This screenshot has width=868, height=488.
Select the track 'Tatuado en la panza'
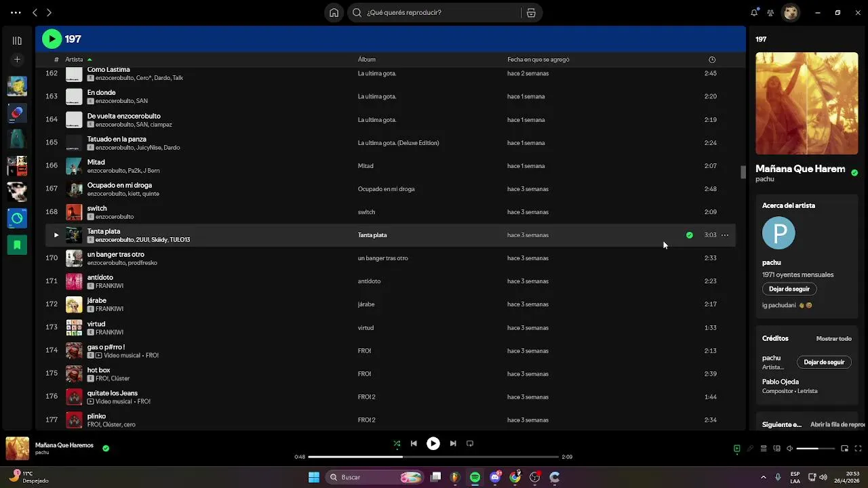117,139
